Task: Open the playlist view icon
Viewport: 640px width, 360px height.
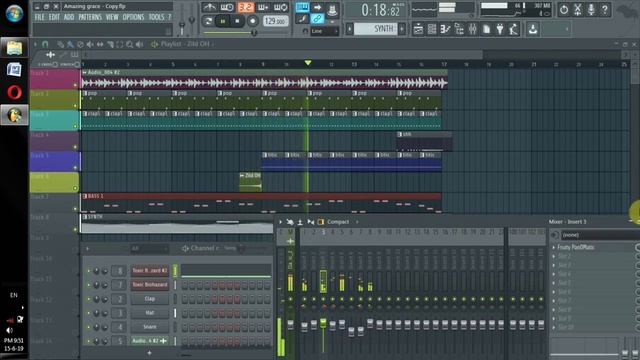Action: tap(418, 29)
